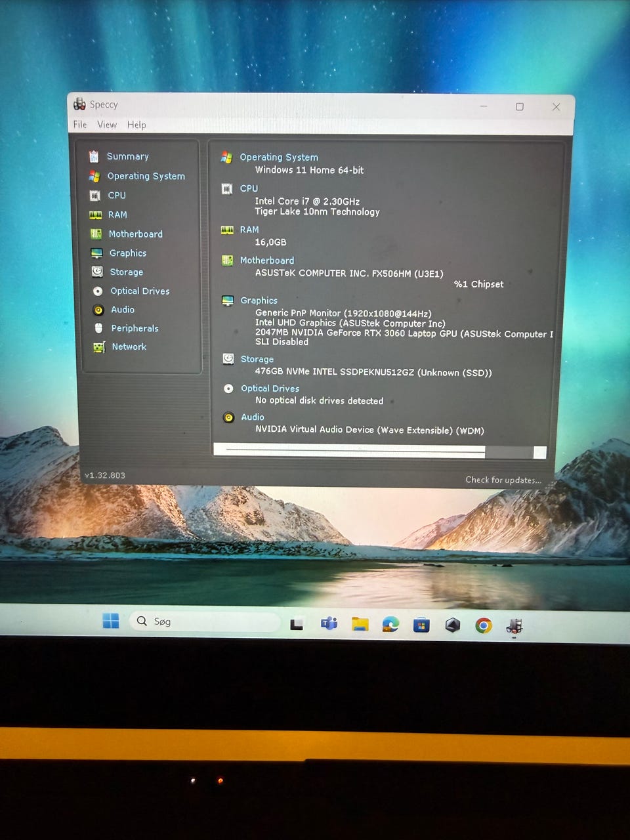The image size is (630, 840).
Task: Open the RAM section in the sidebar
Action: click(118, 215)
